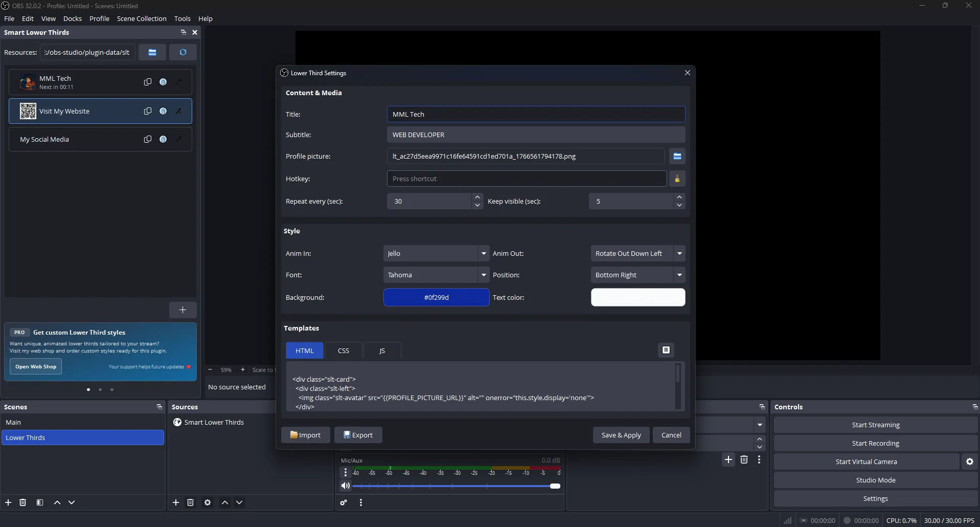Duplicate the MML Tech lower third
The image size is (980, 527).
(x=147, y=82)
